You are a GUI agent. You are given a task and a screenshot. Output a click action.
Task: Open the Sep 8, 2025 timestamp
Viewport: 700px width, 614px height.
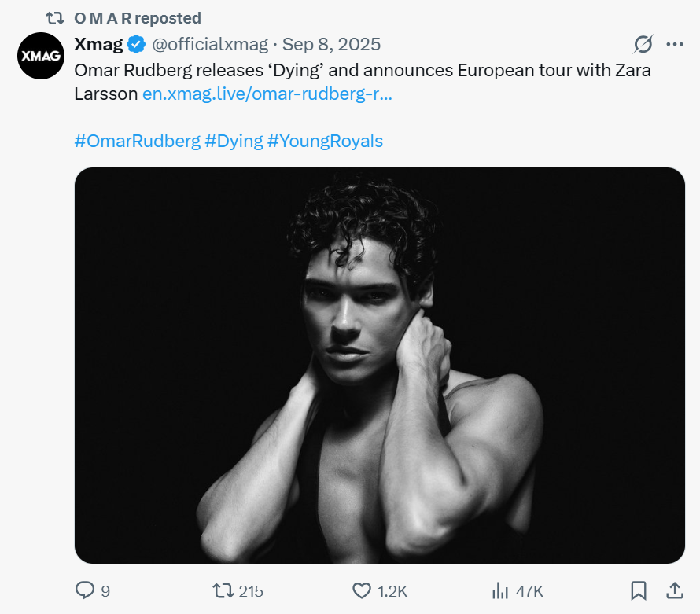click(x=331, y=44)
